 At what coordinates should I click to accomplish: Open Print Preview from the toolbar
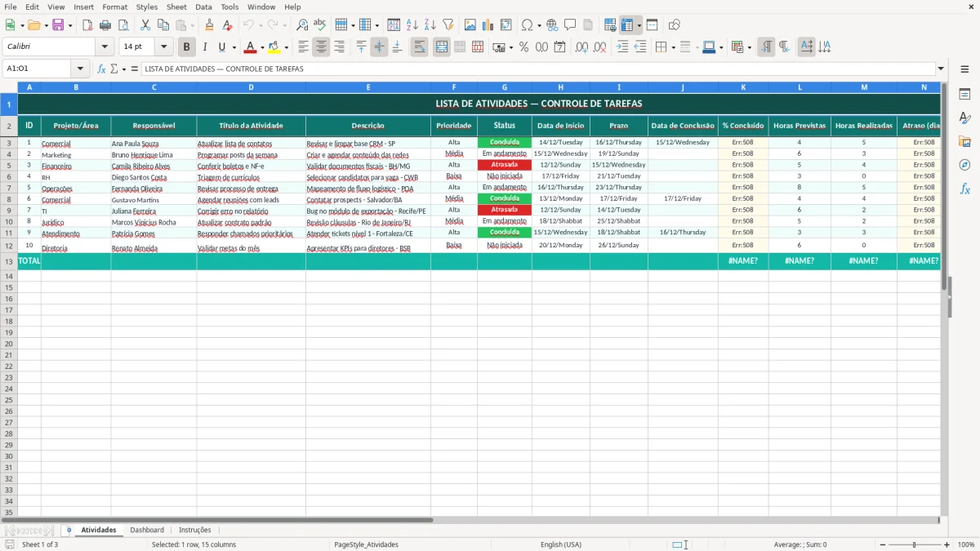(x=122, y=25)
